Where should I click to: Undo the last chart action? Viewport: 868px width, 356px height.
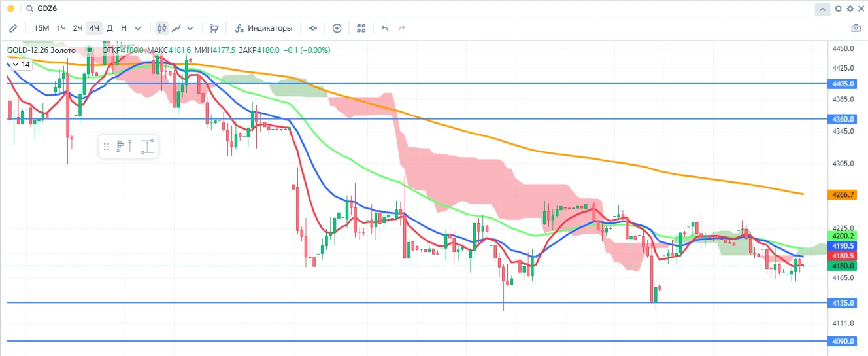point(385,28)
